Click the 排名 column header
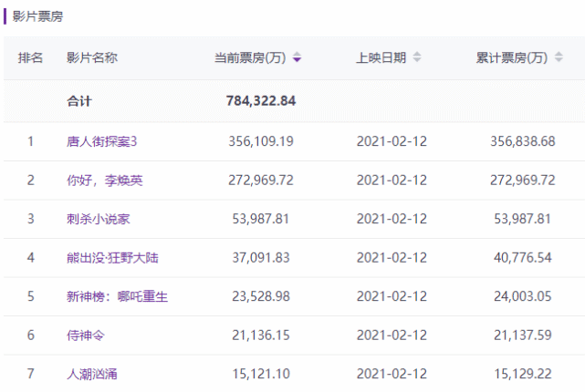The image size is (585, 392). click(x=30, y=57)
